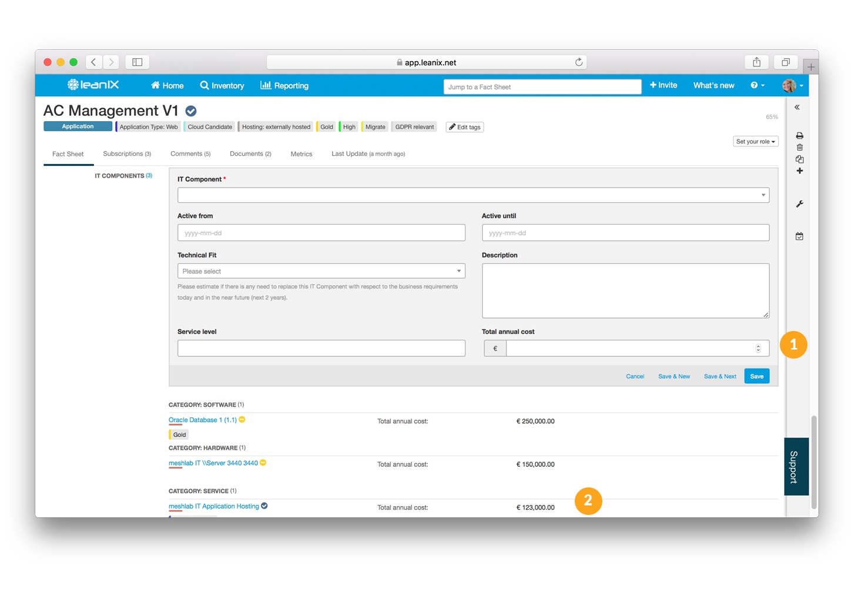Click the browser back arrow
This screenshot has height=602, width=868.
point(93,62)
